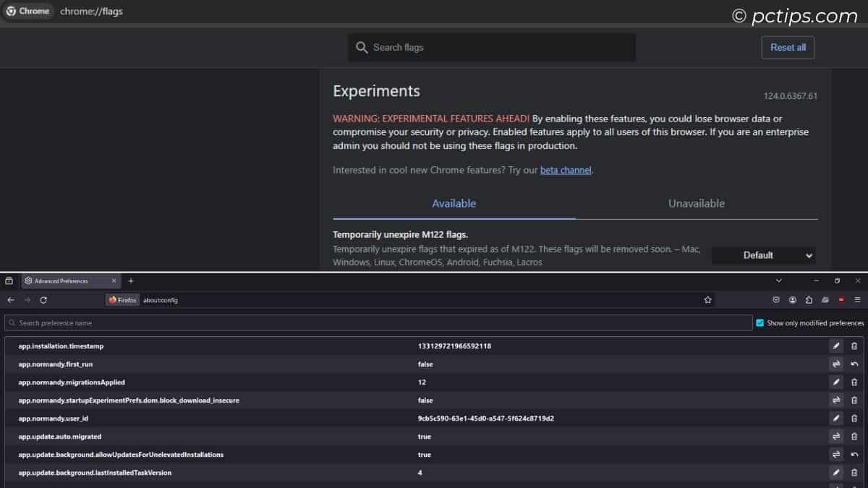
Task: Click the Firefox account icon in the toolbar
Action: pos(793,299)
